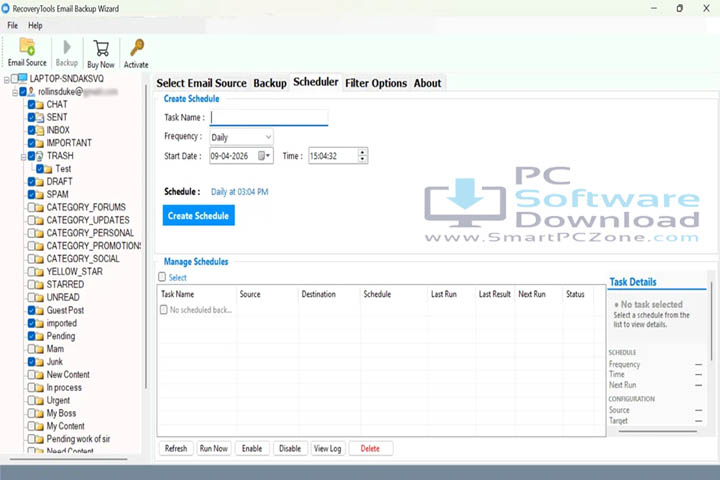Open the Start Date dropdown arrow
720x480 pixels.
coord(268,156)
